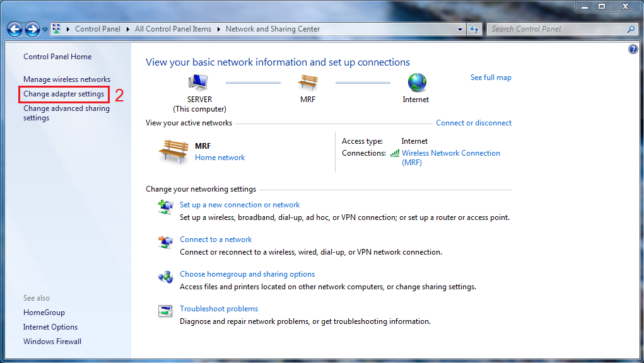Open the 'See full map' link

491,78
